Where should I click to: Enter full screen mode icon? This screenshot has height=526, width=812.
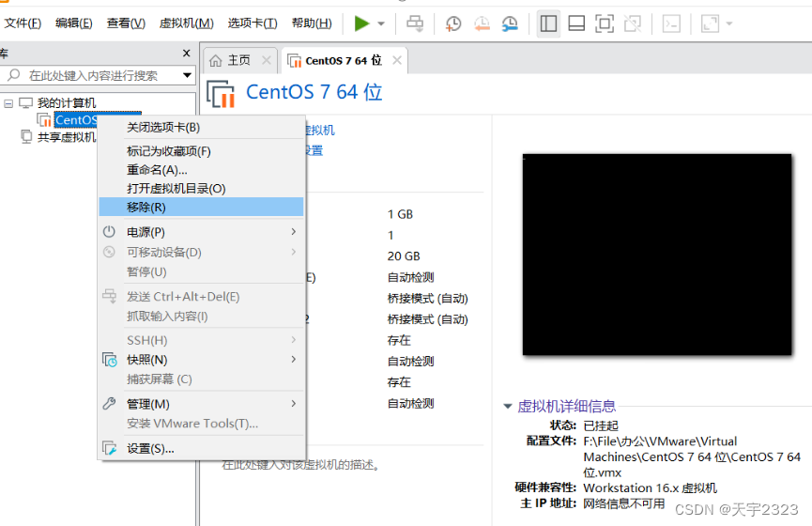605,23
